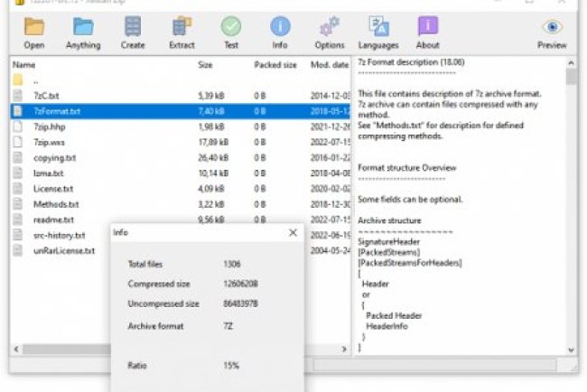The height and width of the screenshot is (392, 587).
Task: Select the 7zip.wxs file name
Action: click(49, 143)
